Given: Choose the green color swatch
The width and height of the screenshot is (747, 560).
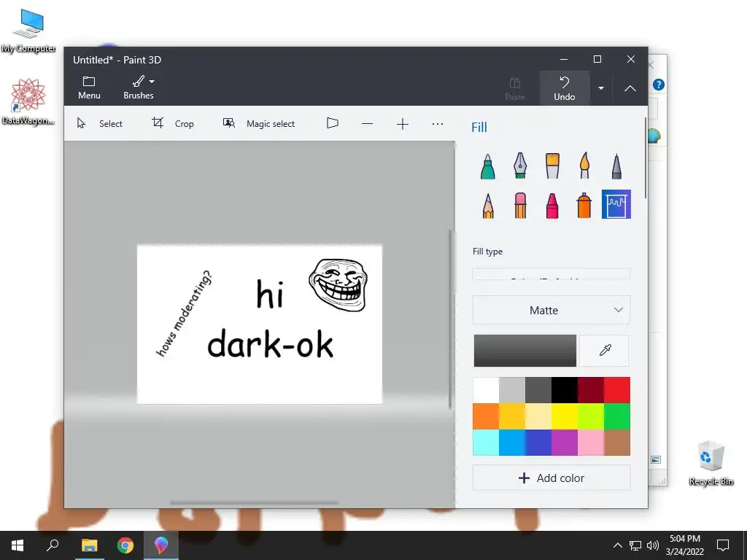Looking at the screenshot, I should click(x=617, y=416).
